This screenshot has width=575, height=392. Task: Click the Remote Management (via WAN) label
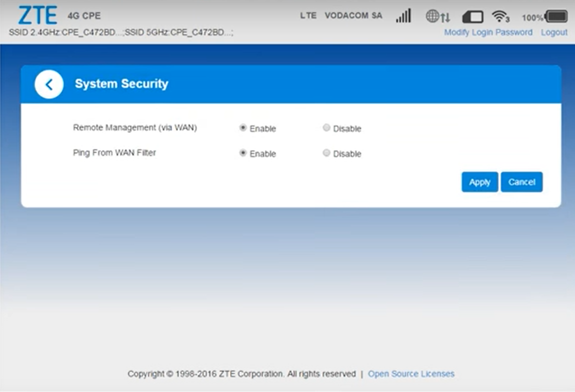pyautogui.click(x=135, y=127)
